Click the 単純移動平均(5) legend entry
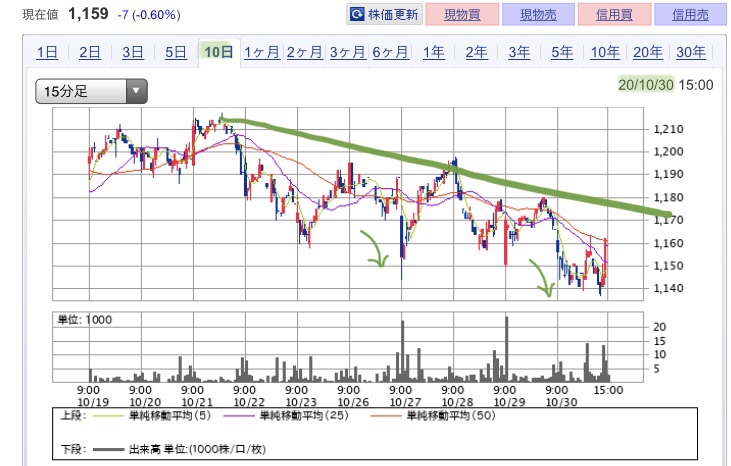This screenshot has height=466, width=731. (x=152, y=416)
